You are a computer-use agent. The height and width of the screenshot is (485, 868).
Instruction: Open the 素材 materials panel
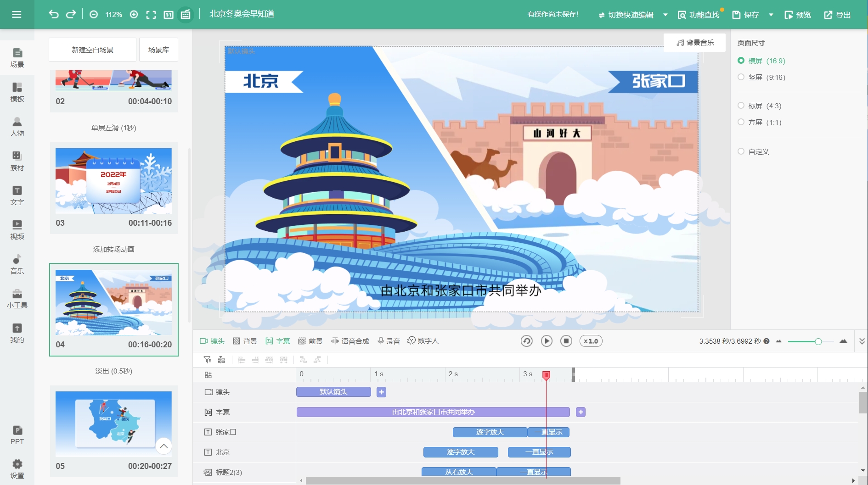click(x=17, y=161)
